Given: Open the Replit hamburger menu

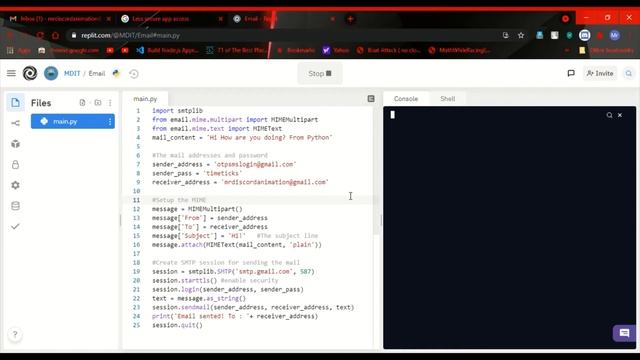Looking at the screenshot, I should 11,73.
